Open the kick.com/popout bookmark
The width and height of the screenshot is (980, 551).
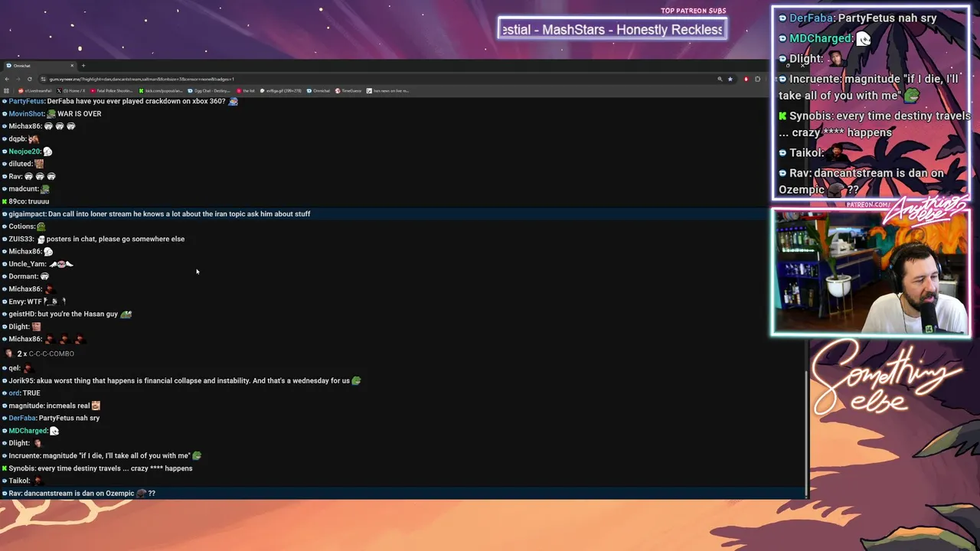[162, 90]
